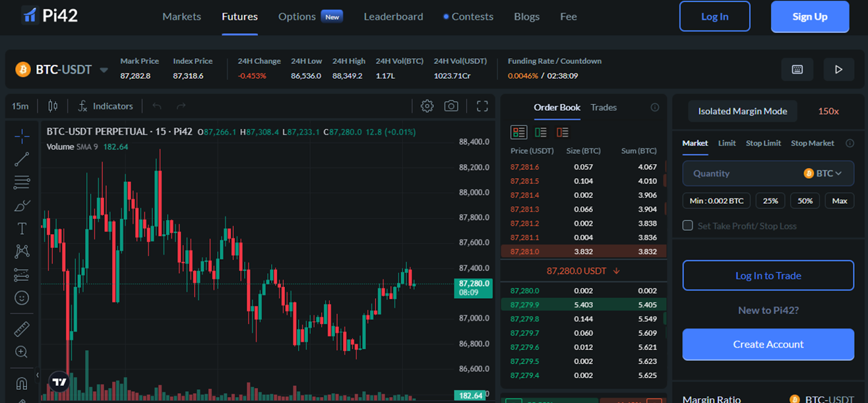Pick the ruler measure tool
The image size is (868, 403).
pyautogui.click(x=22, y=329)
